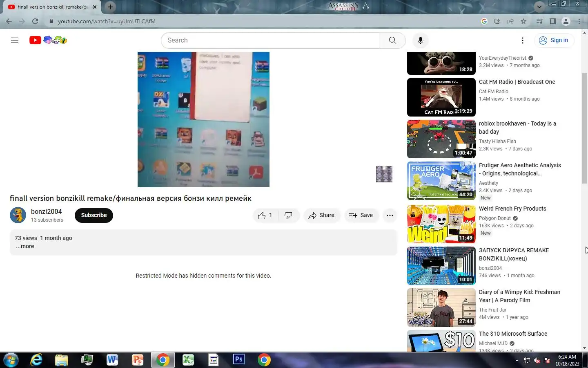Screen dimensions: 588x368
Task: Open YouTube settings three-dot menu
Action: 522,40
